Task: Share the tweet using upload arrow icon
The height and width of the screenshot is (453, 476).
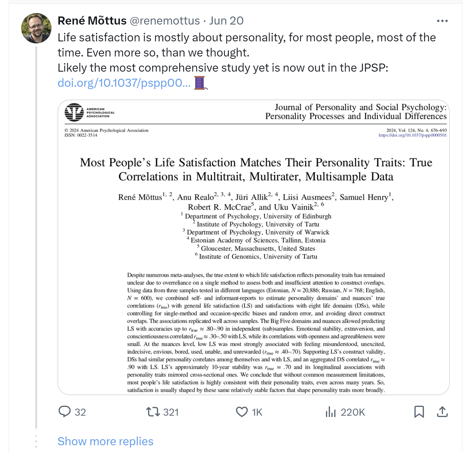Action: [442, 412]
